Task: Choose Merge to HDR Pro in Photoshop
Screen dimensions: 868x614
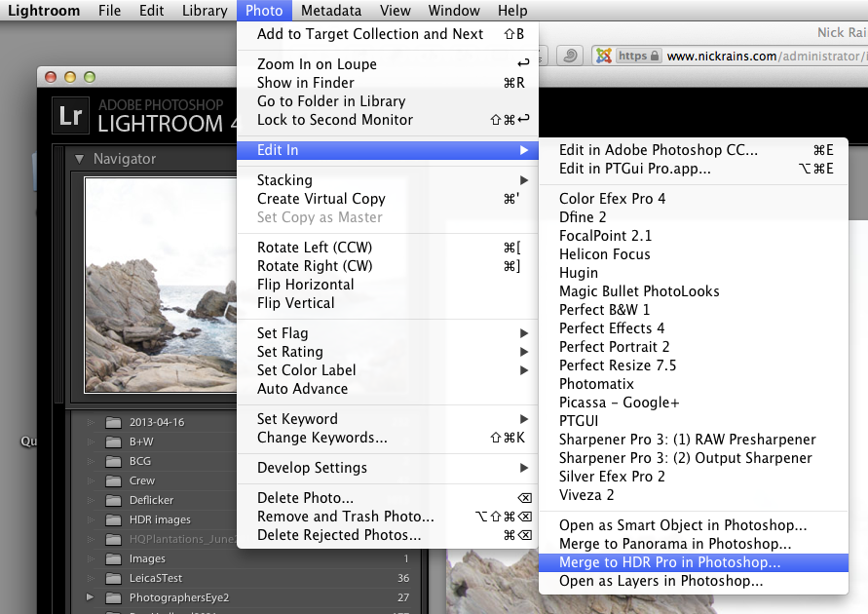Action: (694, 562)
